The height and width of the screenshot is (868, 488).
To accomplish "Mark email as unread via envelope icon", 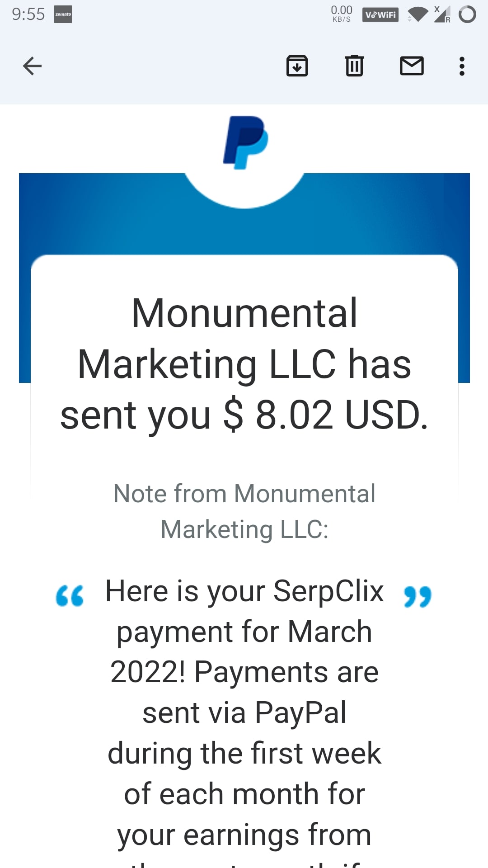I will [x=412, y=66].
